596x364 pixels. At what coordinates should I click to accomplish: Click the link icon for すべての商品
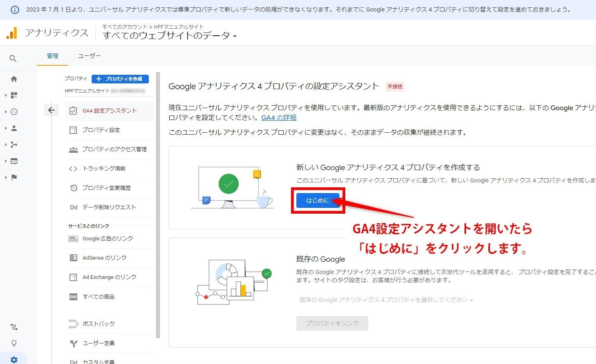(x=73, y=297)
